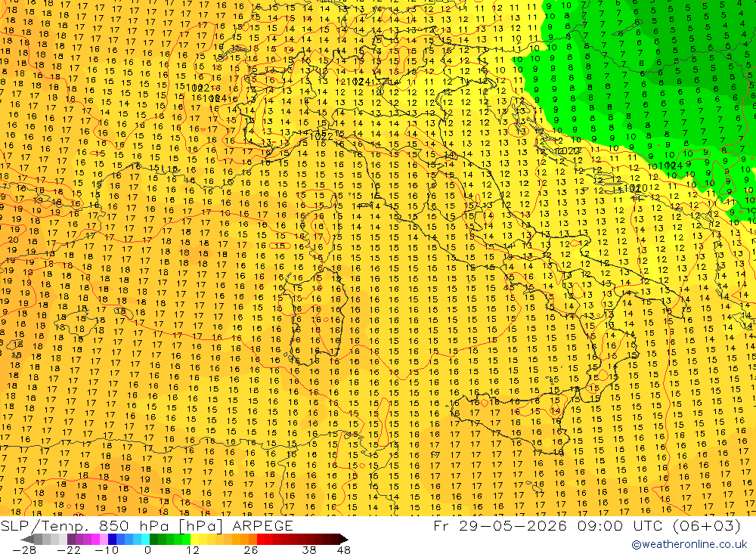Click the '-28' legend label
This screenshot has height=554, width=756.
point(24,549)
